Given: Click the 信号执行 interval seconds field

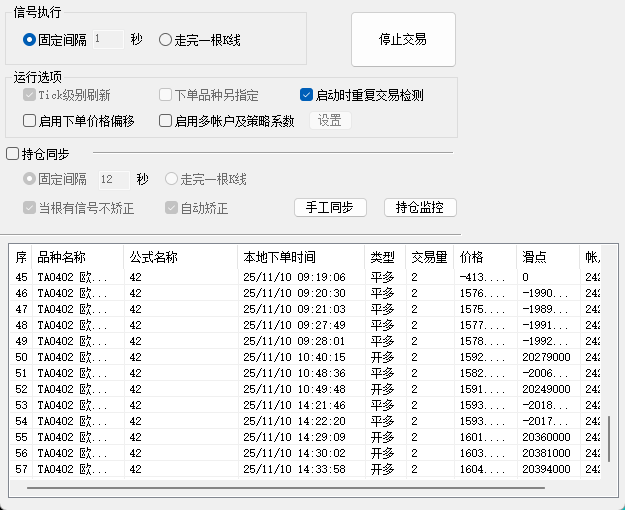Looking at the screenshot, I should (x=108, y=40).
